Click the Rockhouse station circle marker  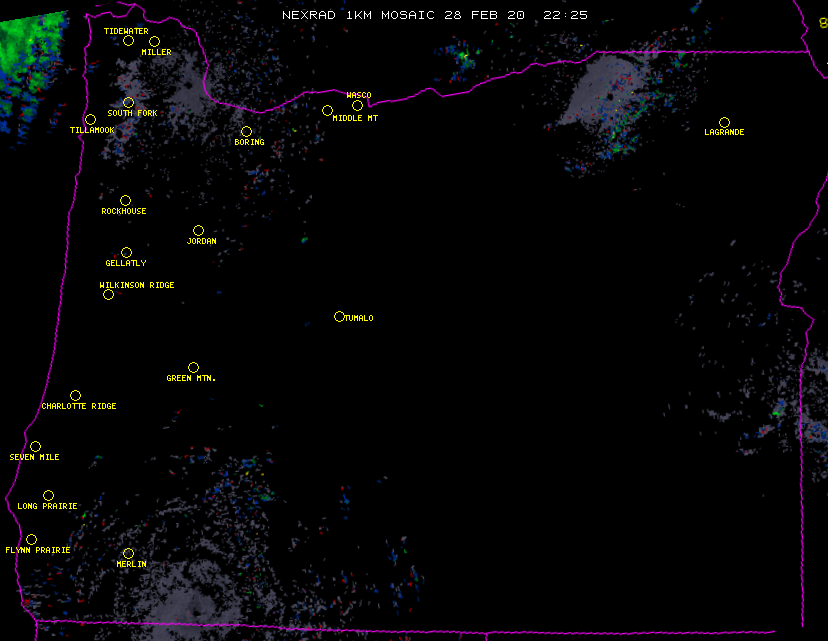pyautogui.click(x=125, y=201)
